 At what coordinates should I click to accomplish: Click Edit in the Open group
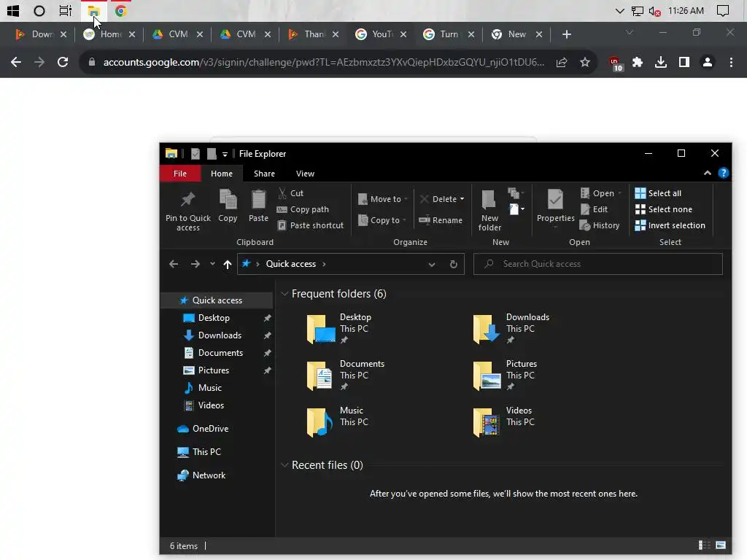point(594,209)
